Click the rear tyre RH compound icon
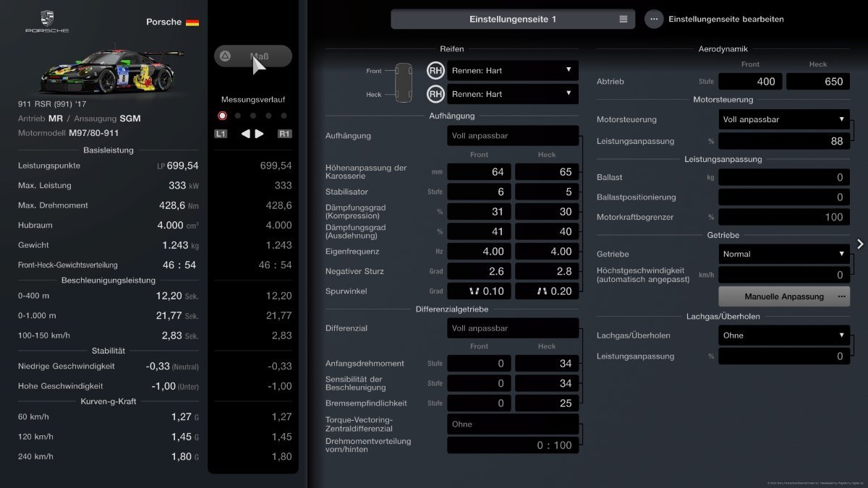868x488 pixels. 435,94
